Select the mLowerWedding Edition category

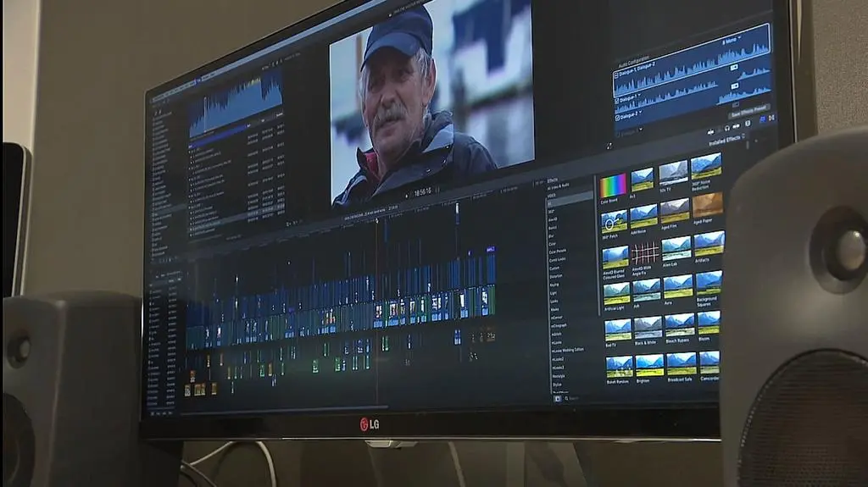(x=567, y=350)
